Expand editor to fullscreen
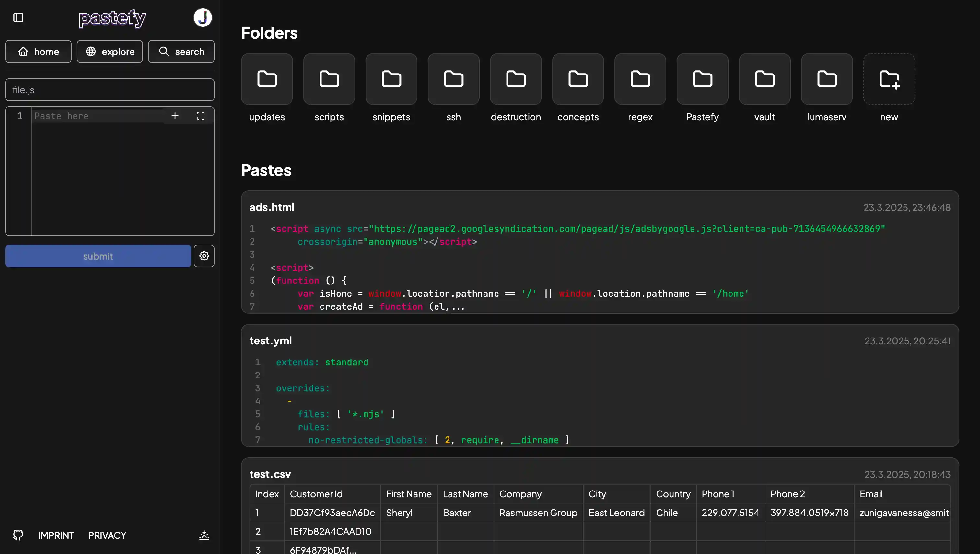The height and width of the screenshot is (554, 980). coord(201,116)
